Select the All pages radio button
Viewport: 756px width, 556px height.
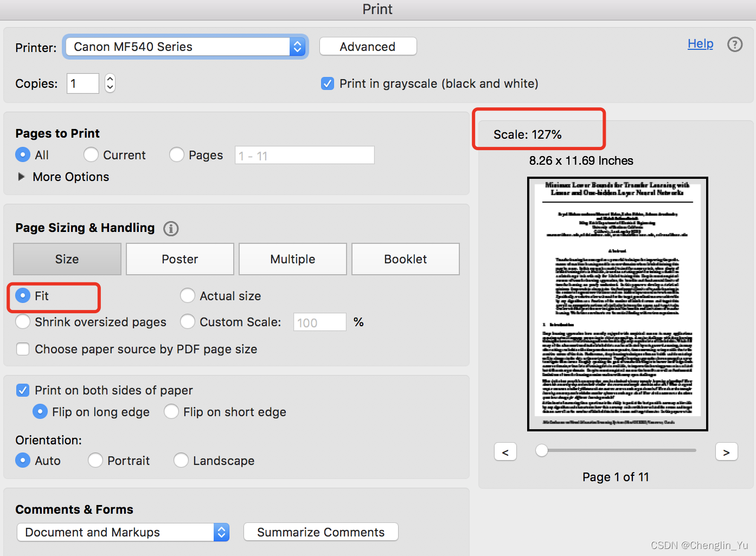pos(23,155)
